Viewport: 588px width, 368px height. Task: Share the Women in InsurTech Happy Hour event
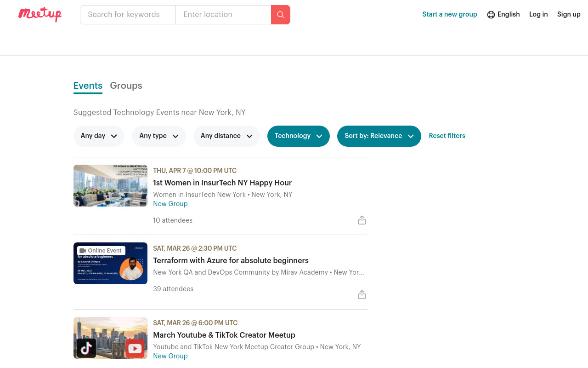click(362, 220)
